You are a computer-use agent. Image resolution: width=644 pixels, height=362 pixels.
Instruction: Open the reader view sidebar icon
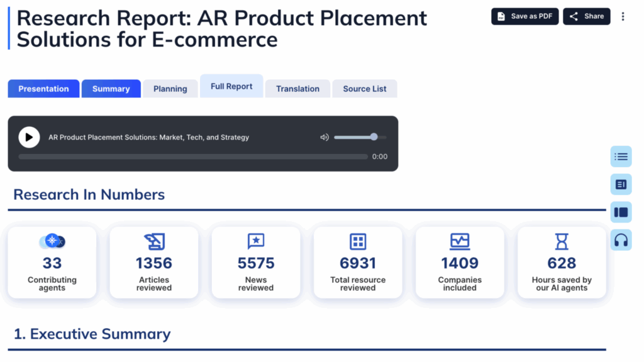621,184
